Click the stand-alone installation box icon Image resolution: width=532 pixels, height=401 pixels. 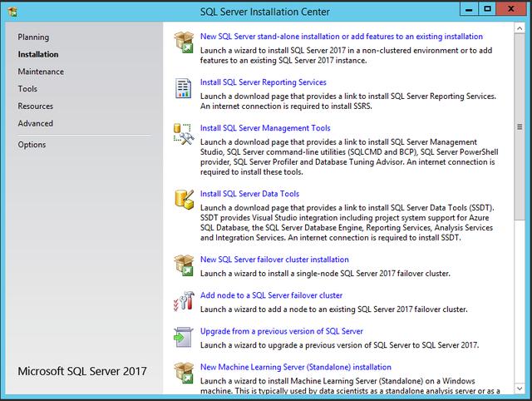(184, 42)
